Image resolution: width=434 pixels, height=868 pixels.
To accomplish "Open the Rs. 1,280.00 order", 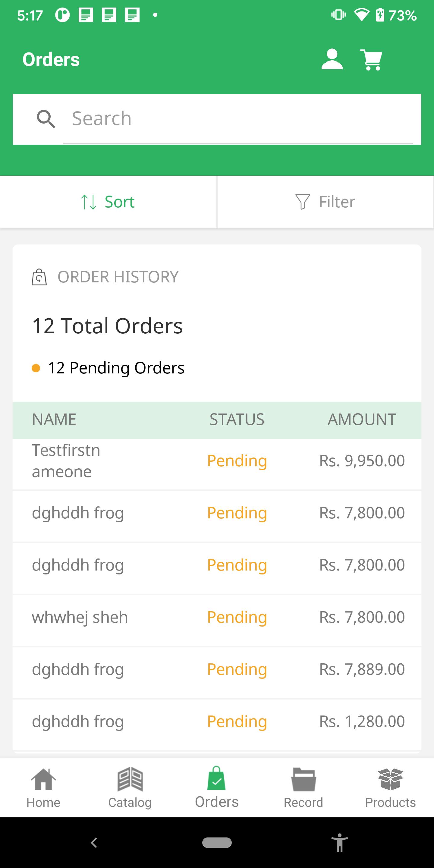I will click(x=217, y=722).
